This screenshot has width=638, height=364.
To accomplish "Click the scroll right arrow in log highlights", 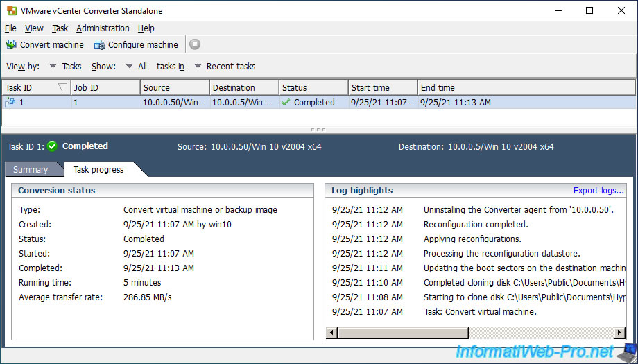I will pos(621,333).
